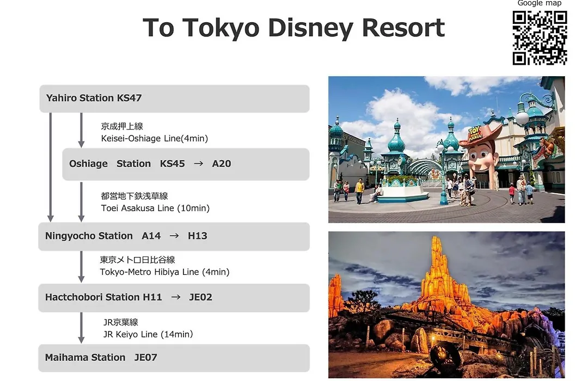
Task: Select the Maihama Station JE07 box
Action: (174, 358)
